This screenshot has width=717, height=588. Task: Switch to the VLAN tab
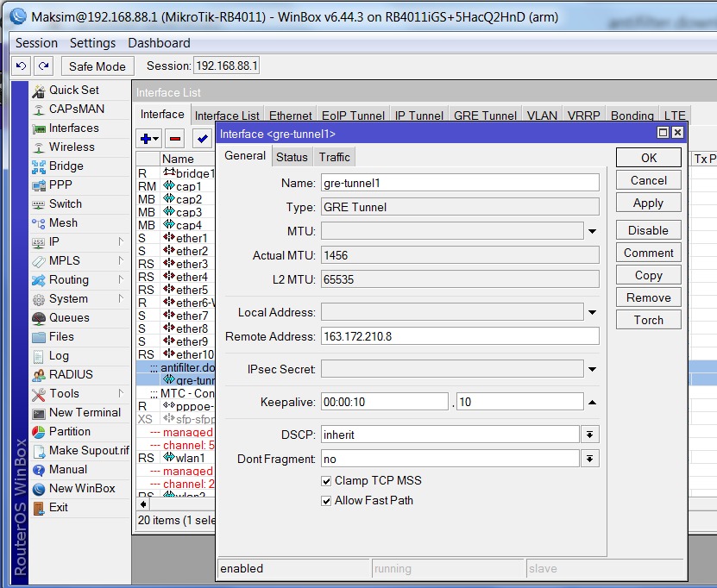tap(542, 116)
